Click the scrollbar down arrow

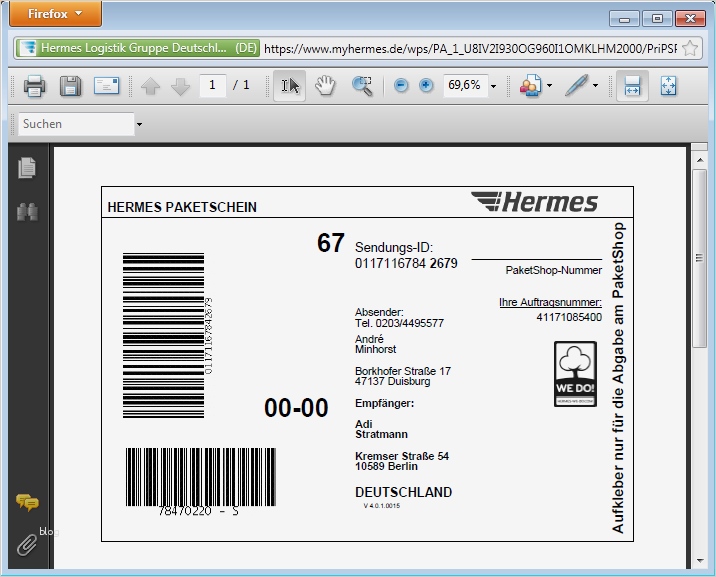pyautogui.click(x=700, y=561)
